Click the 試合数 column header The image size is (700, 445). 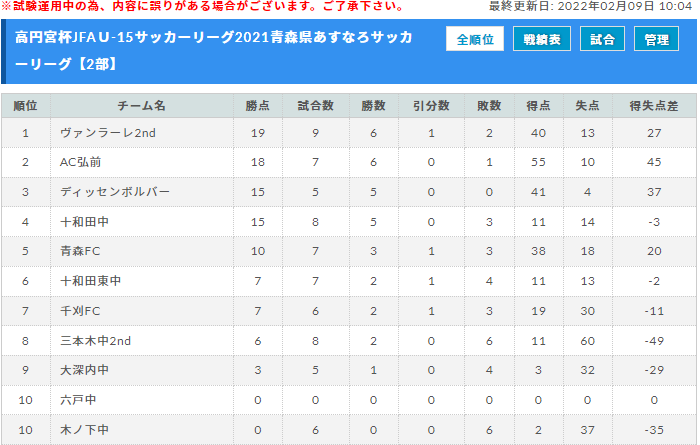(316, 106)
